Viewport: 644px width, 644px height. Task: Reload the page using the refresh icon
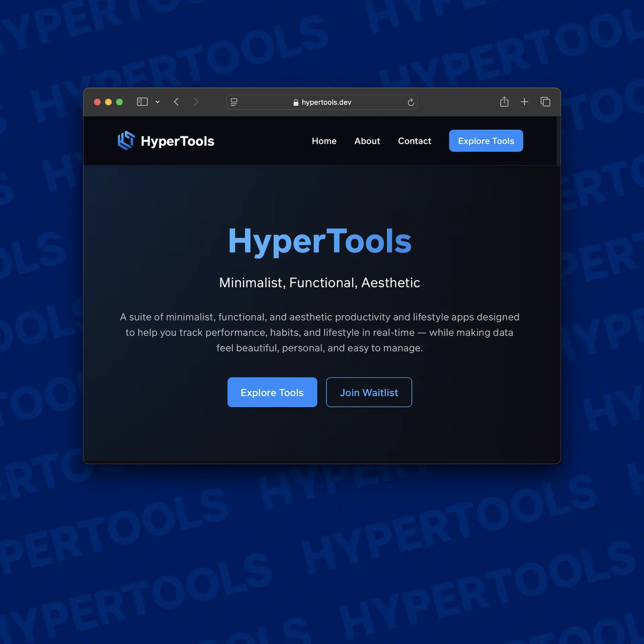click(411, 102)
